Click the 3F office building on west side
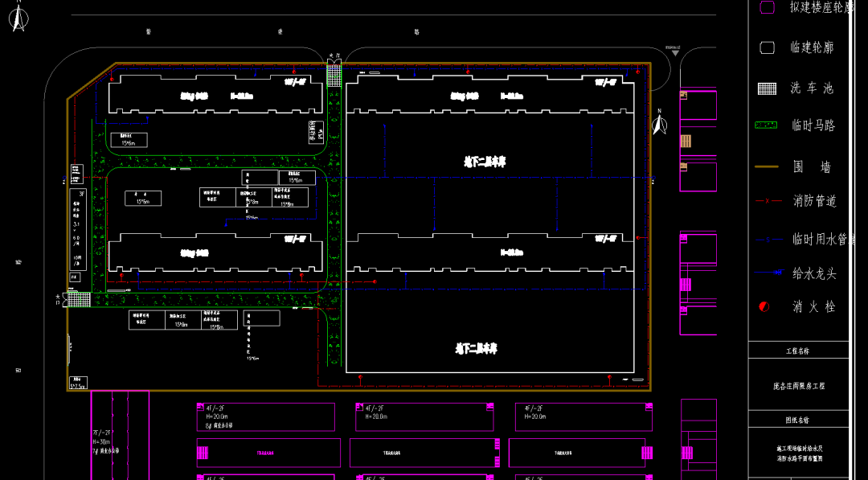Viewport: 868px width, 480px height. 80,229
